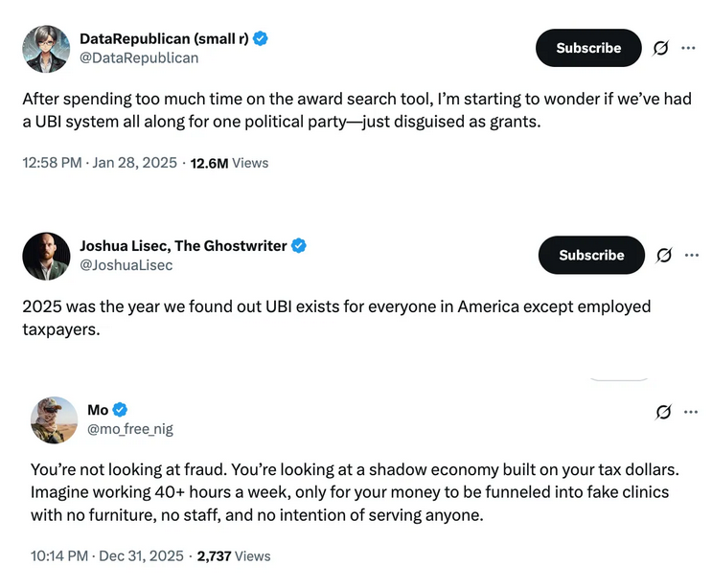The height and width of the screenshot is (588, 712).
Task: Open the @mo_free_nig handle link
Action: [130, 429]
